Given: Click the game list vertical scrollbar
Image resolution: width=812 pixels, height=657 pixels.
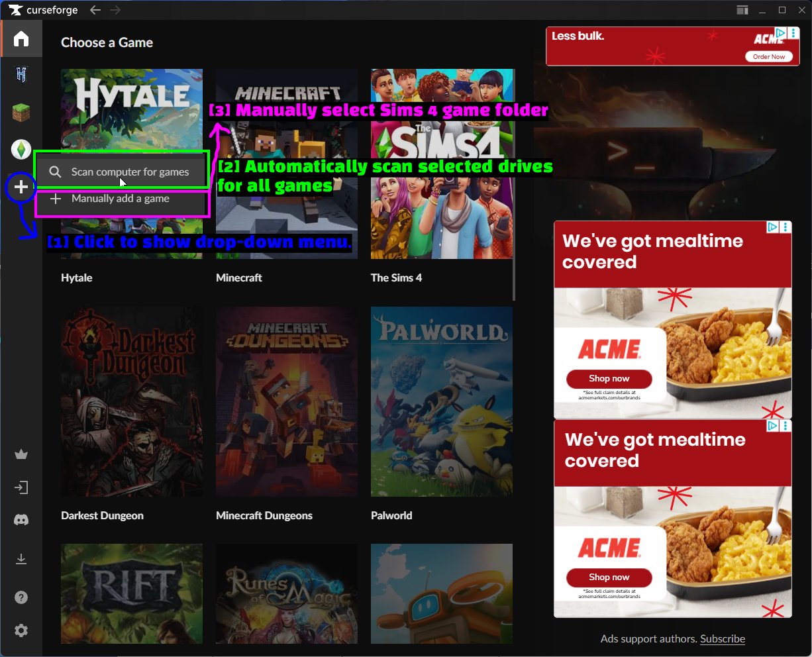Looking at the screenshot, I should (515, 185).
